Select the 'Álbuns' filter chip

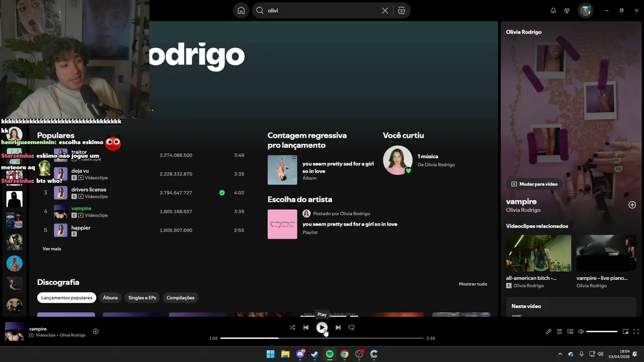[110, 298]
